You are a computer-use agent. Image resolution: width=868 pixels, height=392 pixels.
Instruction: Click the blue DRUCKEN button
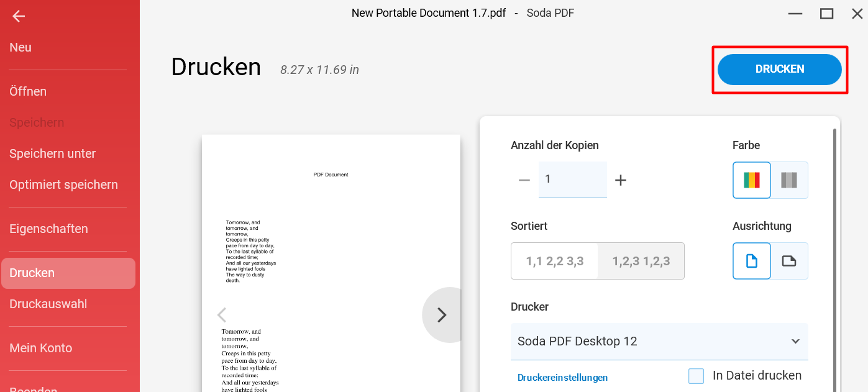[x=779, y=69]
